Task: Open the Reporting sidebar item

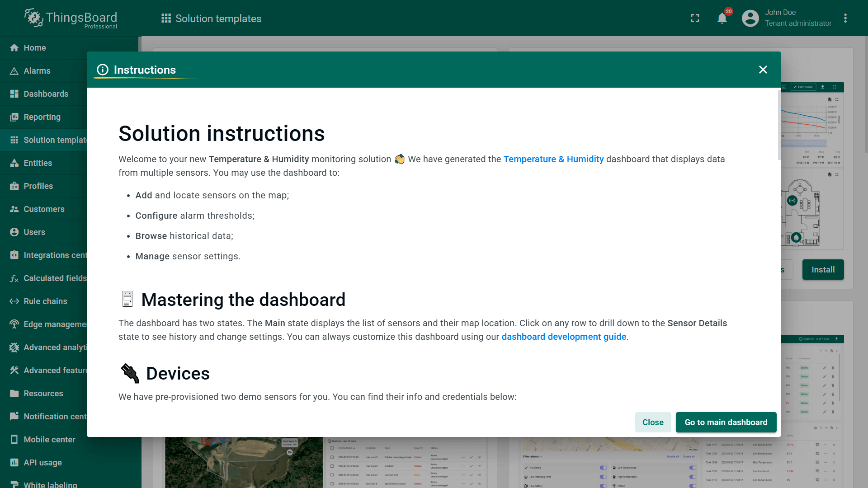Action: coord(42,117)
